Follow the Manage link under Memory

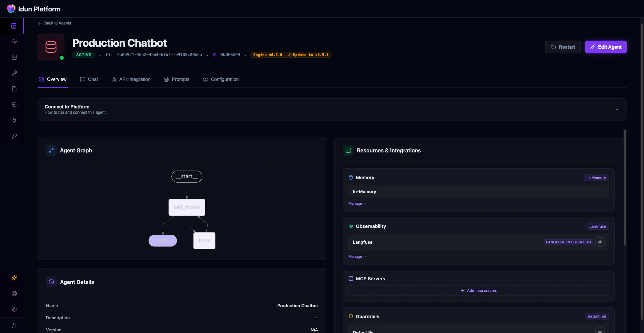[x=357, y=203]
